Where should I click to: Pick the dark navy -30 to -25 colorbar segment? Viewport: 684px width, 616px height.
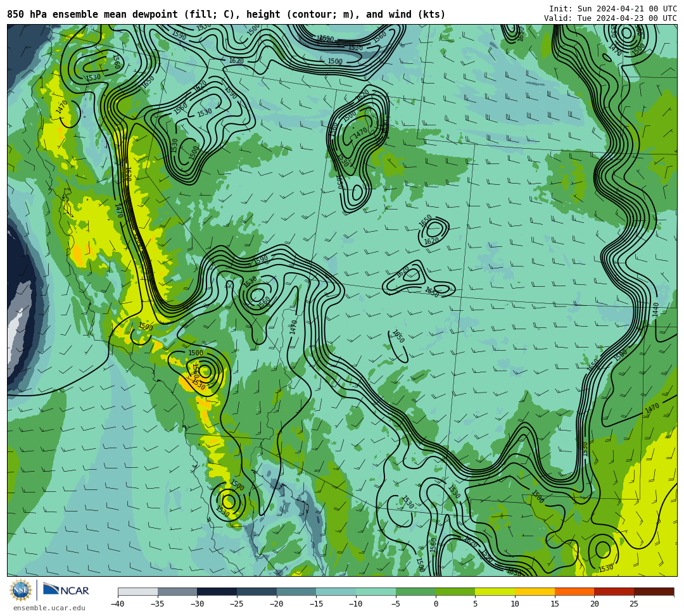pos(217,591)
